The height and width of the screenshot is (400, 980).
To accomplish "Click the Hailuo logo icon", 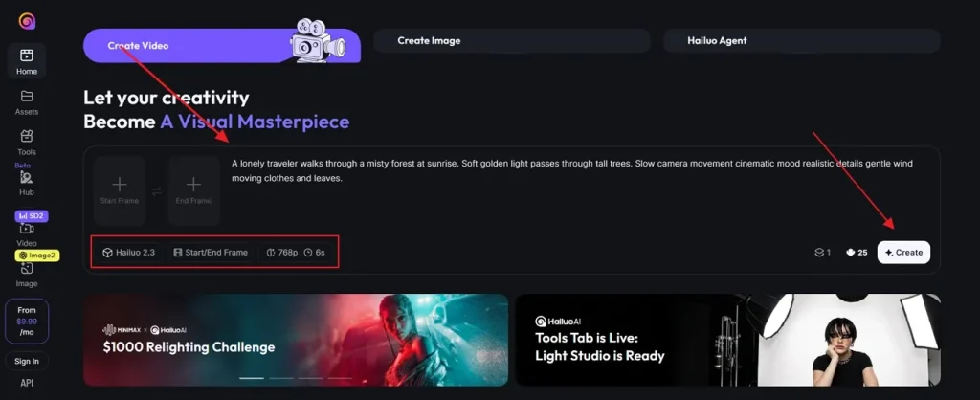I will [x=27, y=21].
